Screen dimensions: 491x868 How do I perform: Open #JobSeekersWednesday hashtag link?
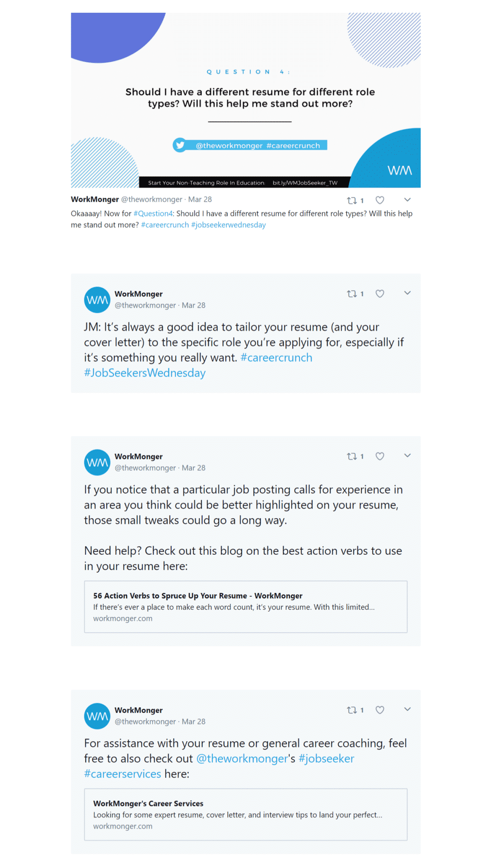coord(145,373)
